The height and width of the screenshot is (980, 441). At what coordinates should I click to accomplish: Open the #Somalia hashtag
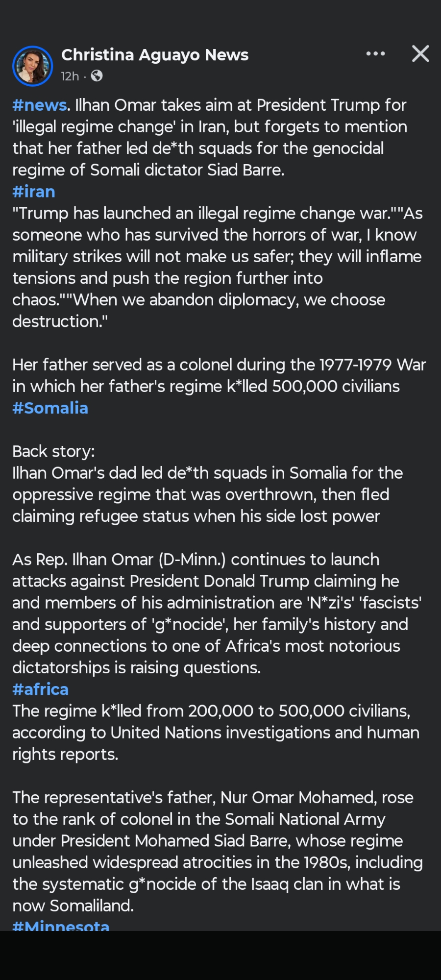(x=50, y=408)
